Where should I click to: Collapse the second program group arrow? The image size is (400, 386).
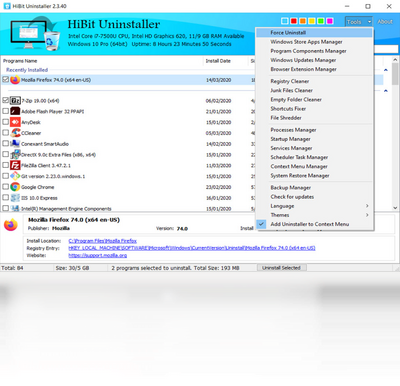(386, 91)
